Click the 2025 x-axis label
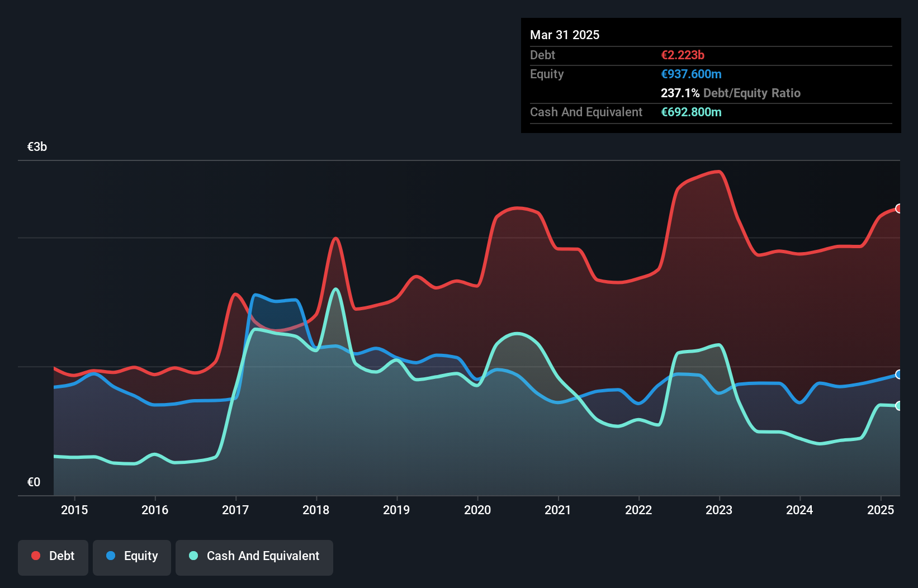This screenshot has height=588, width=918. pyautogui.click(x=881, y=510)
